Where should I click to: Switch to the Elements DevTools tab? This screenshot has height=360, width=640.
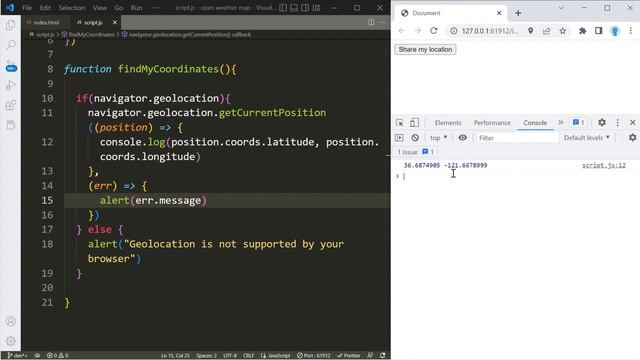[x=448, y=123]
